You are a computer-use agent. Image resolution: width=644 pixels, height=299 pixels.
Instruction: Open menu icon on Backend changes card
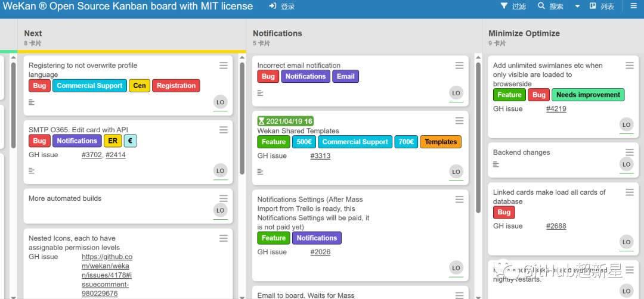pyautogui.click(x=630, y=152)
